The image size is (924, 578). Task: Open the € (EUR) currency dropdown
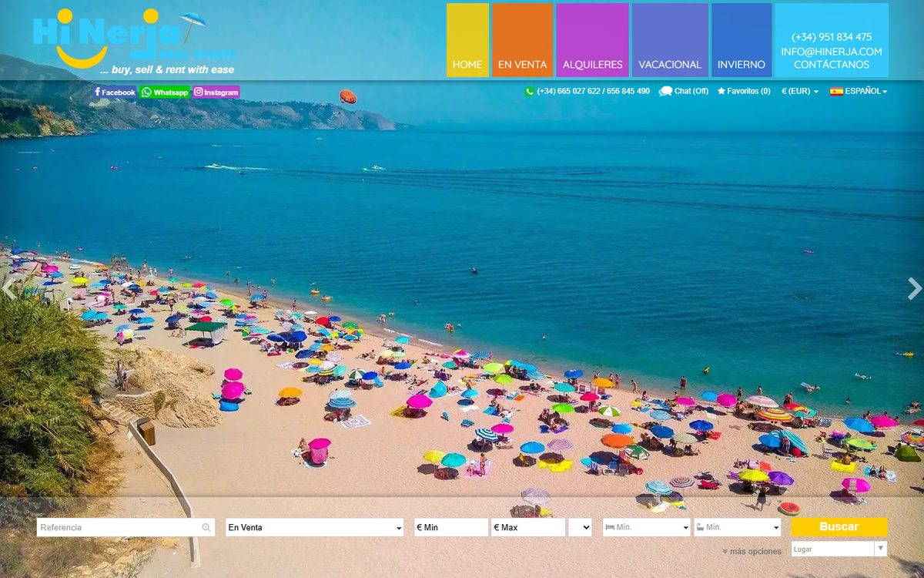point(800,91)
